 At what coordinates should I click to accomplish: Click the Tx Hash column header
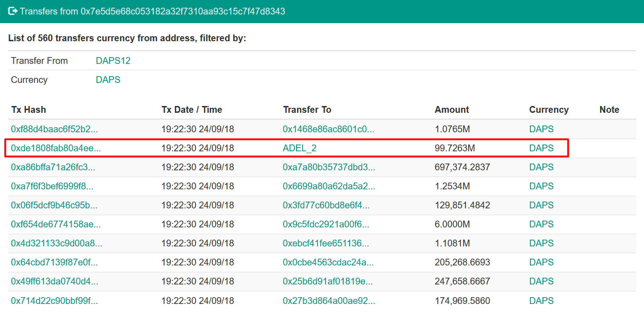(x=29, y=110)
